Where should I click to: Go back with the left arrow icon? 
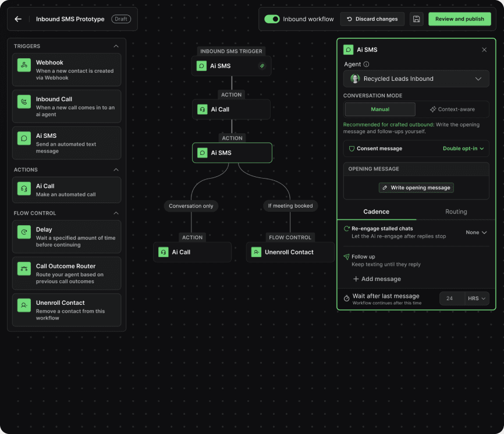[18, 19]
